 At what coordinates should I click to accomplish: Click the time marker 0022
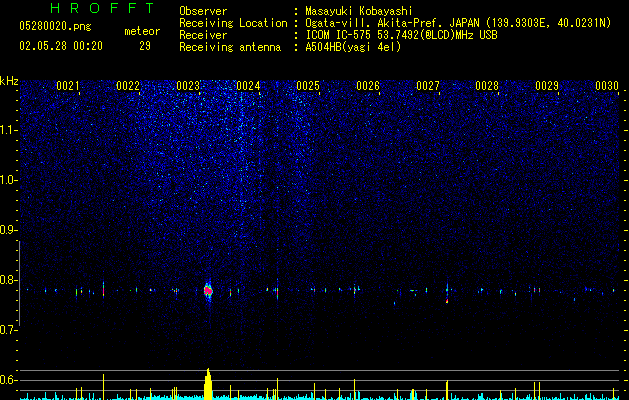(x=128, y=86)
